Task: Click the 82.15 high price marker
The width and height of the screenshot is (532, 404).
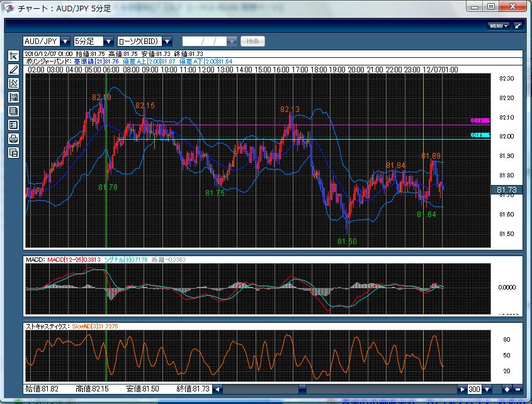Action: (145, 106)
